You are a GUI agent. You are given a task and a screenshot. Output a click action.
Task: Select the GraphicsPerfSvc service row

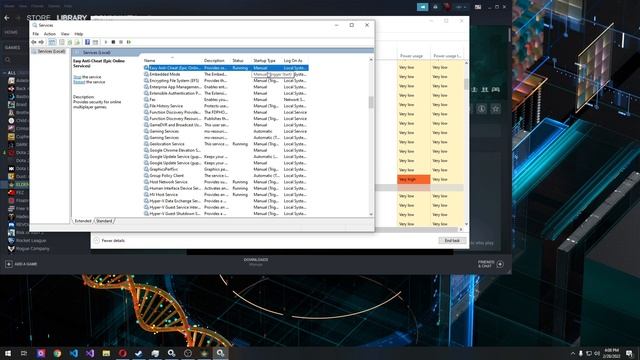(x=226, y=169)
